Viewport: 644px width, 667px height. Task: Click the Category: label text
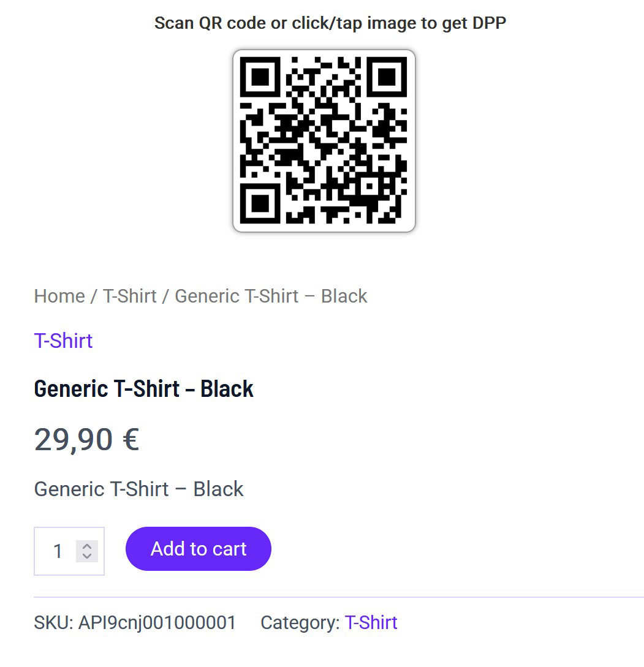pyautogui.click(x=300, y=622)
